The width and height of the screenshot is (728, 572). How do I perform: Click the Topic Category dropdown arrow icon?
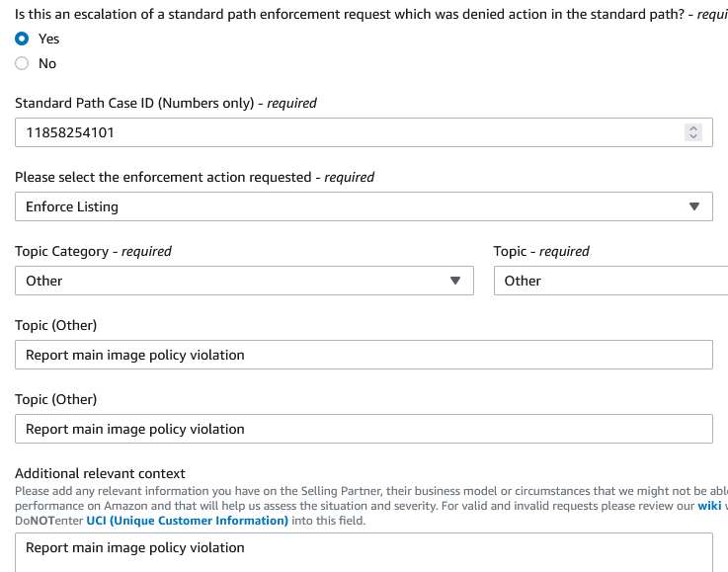455,281
